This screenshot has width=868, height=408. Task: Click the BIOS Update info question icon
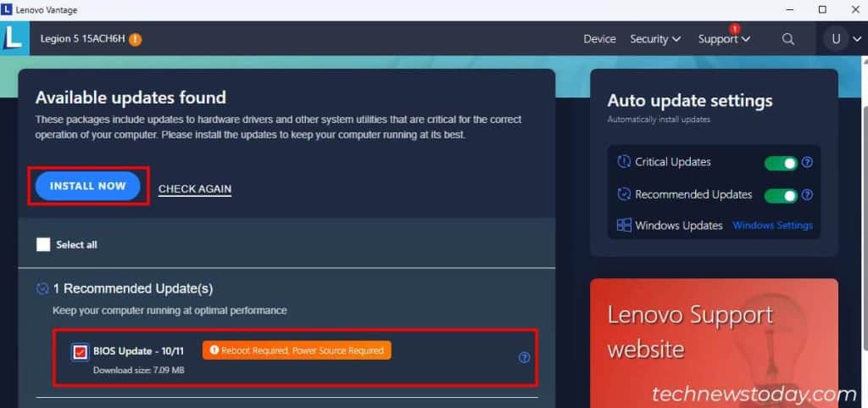click(x=524, y=357)
